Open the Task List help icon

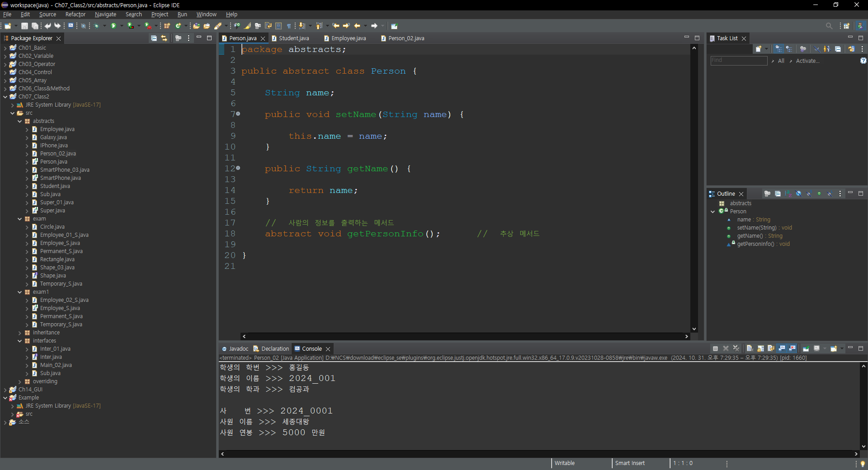pyautogui.click(x=863, y=61)
